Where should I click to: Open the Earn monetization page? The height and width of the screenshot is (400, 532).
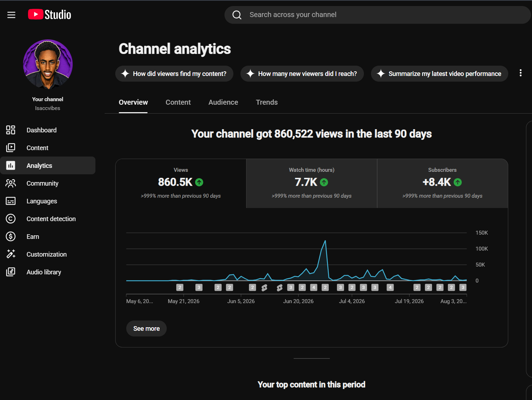48,236
